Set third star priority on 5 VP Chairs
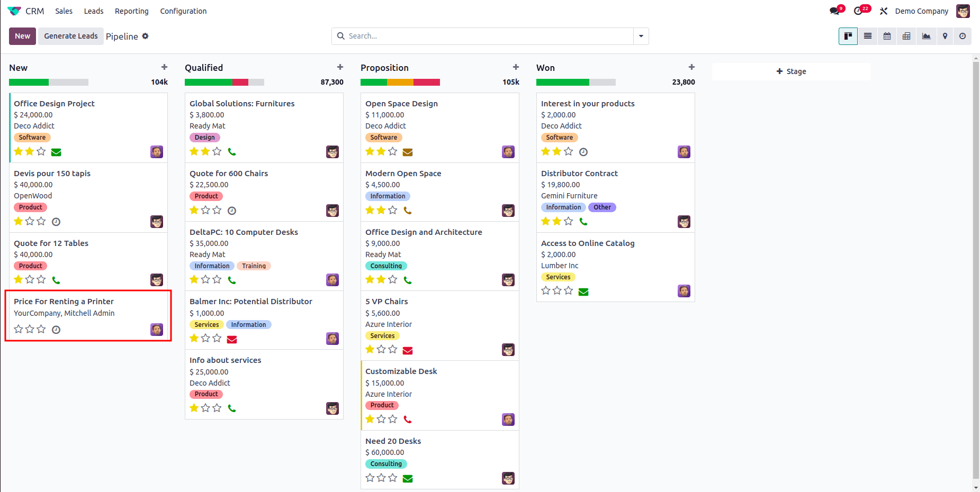The image size is (980, 492). [x=392, y=349]
